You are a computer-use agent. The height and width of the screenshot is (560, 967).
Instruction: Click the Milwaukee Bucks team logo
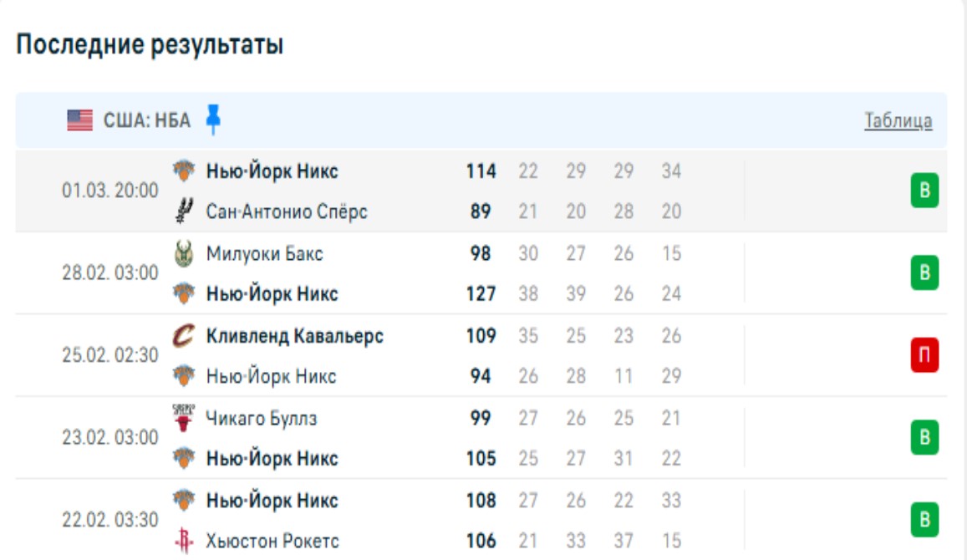[x=183, y=253]
